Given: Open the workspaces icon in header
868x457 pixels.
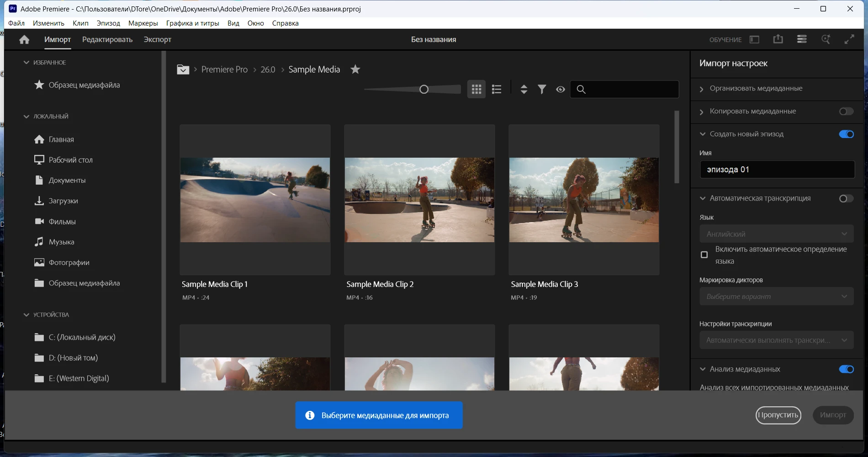Looking at the screenshot, I should pyautogui.click(x=754, y=40).
